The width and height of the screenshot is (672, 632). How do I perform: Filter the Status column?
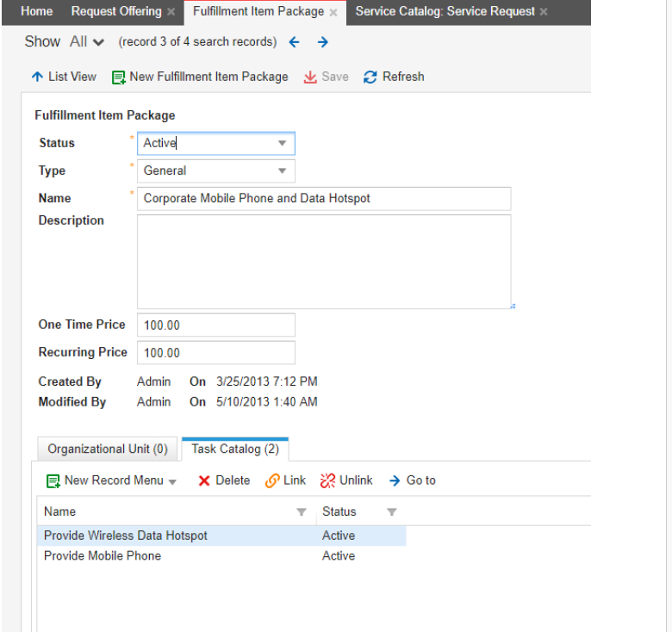pos(392,511)
